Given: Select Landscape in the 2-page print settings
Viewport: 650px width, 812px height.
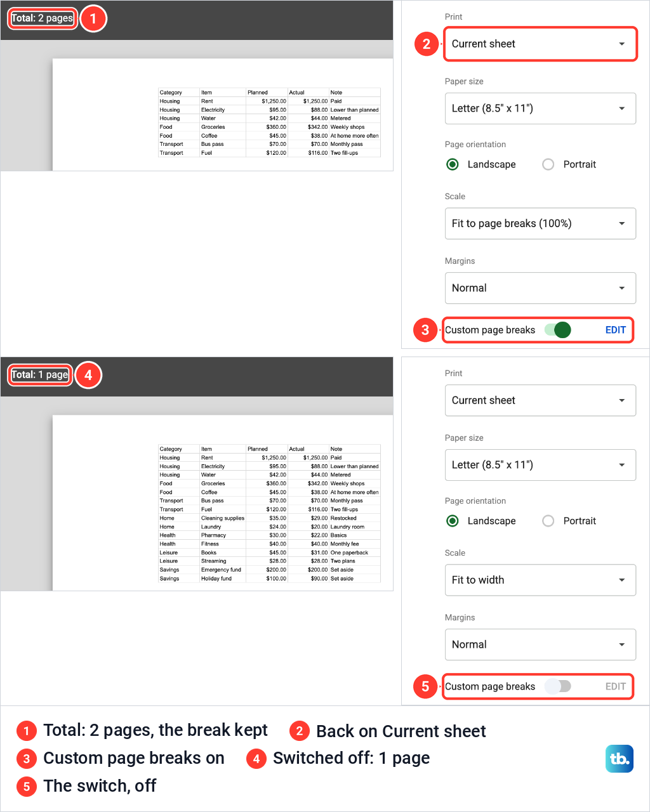Looking at the screenshot, I should pyautogui.click(x=481, y=164).
